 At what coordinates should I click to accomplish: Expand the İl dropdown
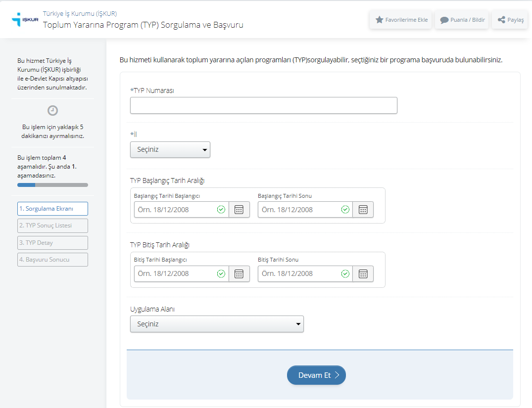tap(170, 150)
